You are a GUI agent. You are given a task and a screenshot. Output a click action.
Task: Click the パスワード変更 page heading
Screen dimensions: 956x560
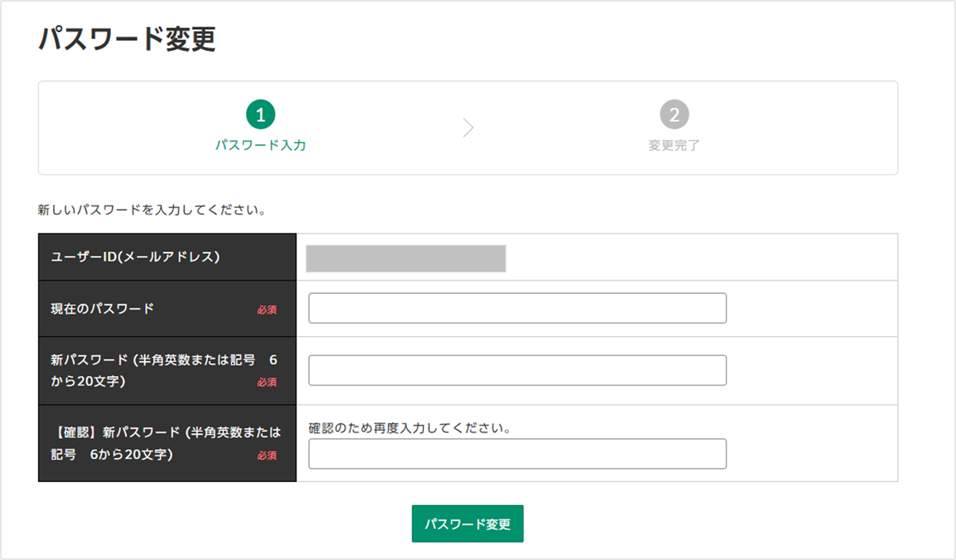click(127, 38)
